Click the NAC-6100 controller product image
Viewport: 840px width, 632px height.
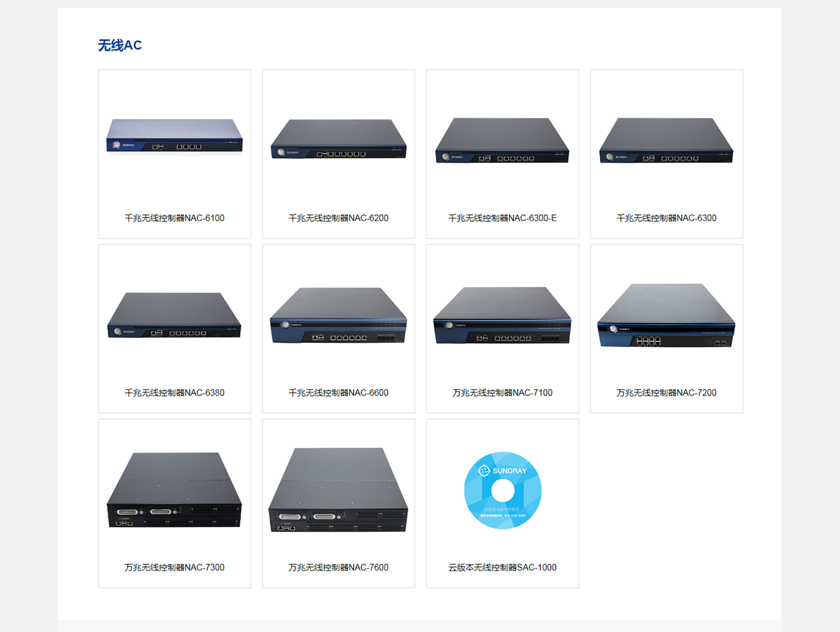click(174, 136)
